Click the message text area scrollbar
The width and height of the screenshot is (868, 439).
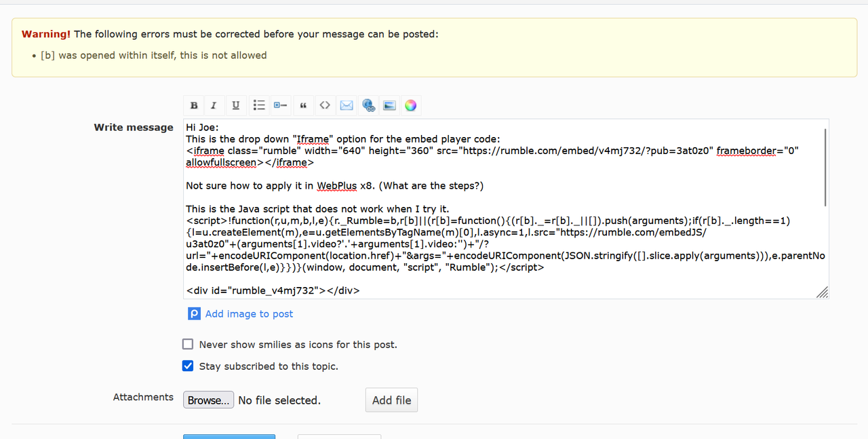coord(825,167)
